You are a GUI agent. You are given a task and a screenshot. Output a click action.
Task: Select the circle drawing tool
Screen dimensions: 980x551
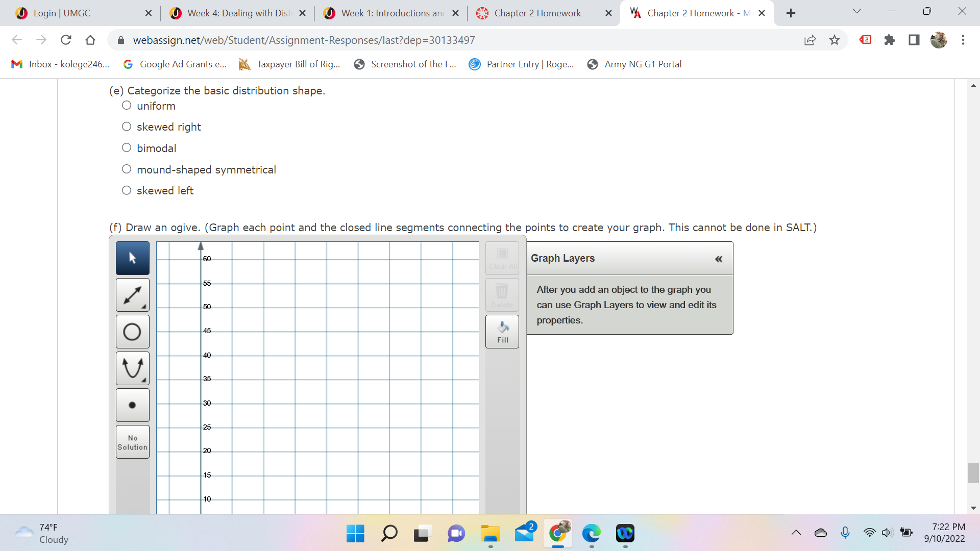[x=132, y=332]
